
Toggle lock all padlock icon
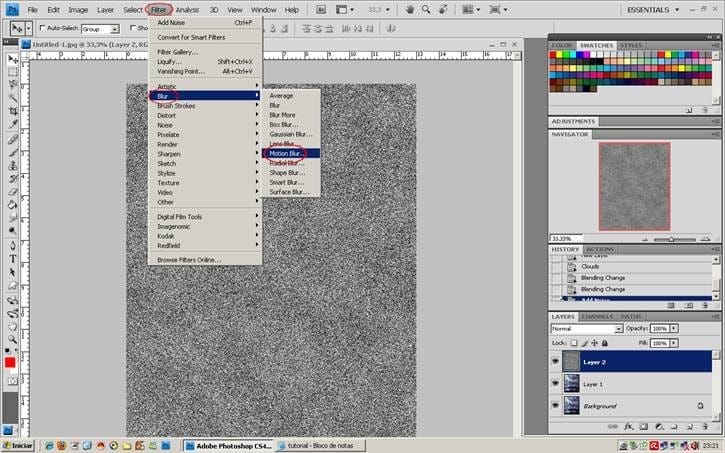(x=605, y=343)
